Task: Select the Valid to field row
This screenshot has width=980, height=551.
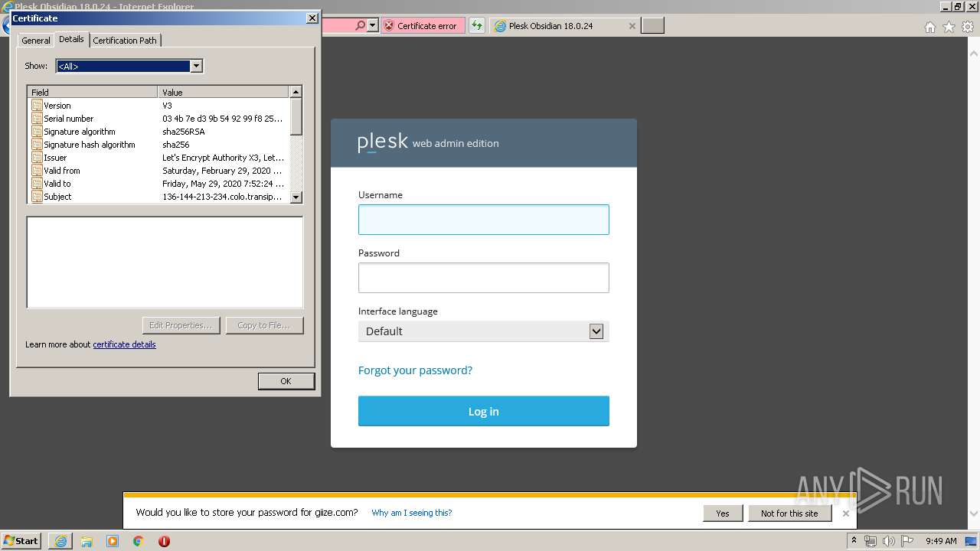Action: 158,184
